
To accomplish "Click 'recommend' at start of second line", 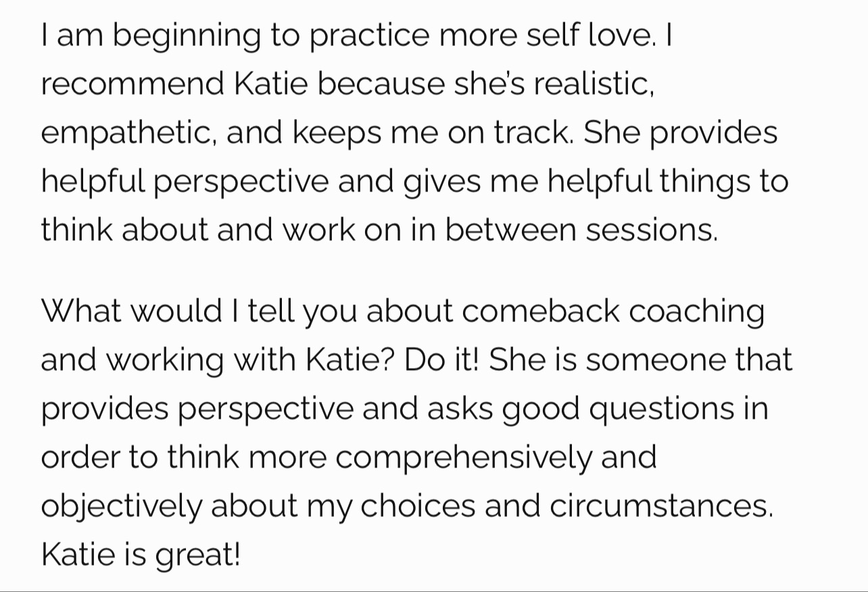I will tap(132, 84).
